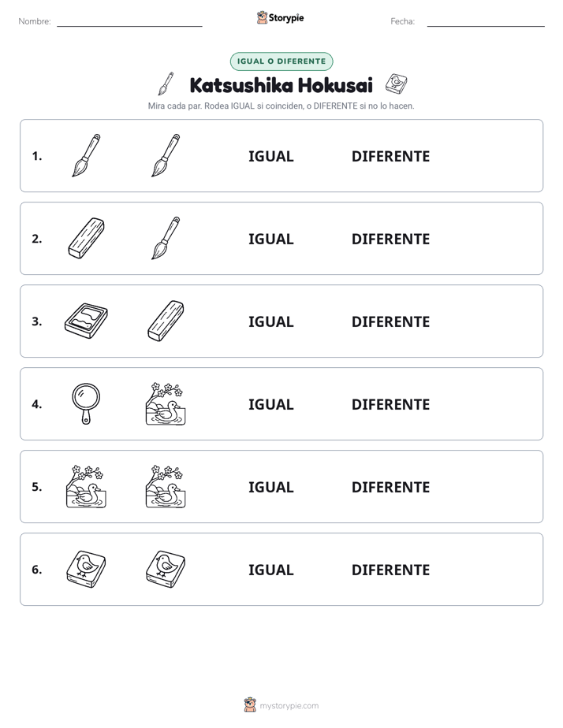This screenshot has width=563, height=728.
Task: Open the mystorypie.com footer link
Action: 281,705
